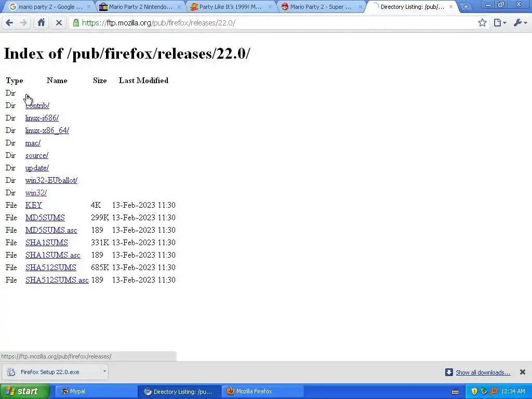Open the mac/ directory

click(x=33, y=143)
